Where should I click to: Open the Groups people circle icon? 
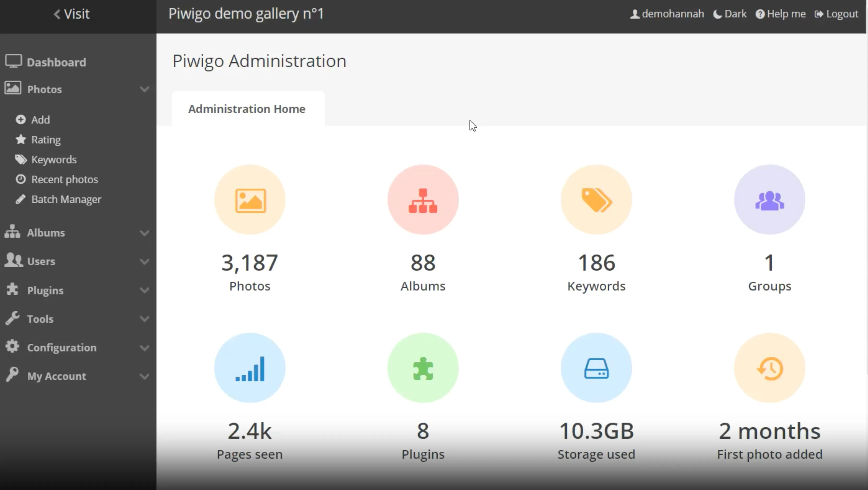(770, 200)
